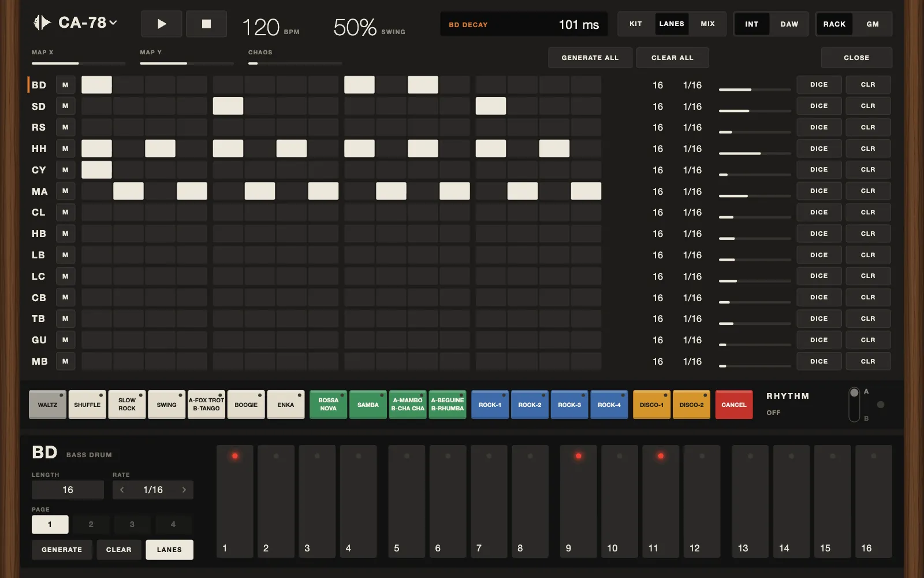The image size is (924, 578).
Task: Click the 50% swing value
Action: tap(355, 27)
